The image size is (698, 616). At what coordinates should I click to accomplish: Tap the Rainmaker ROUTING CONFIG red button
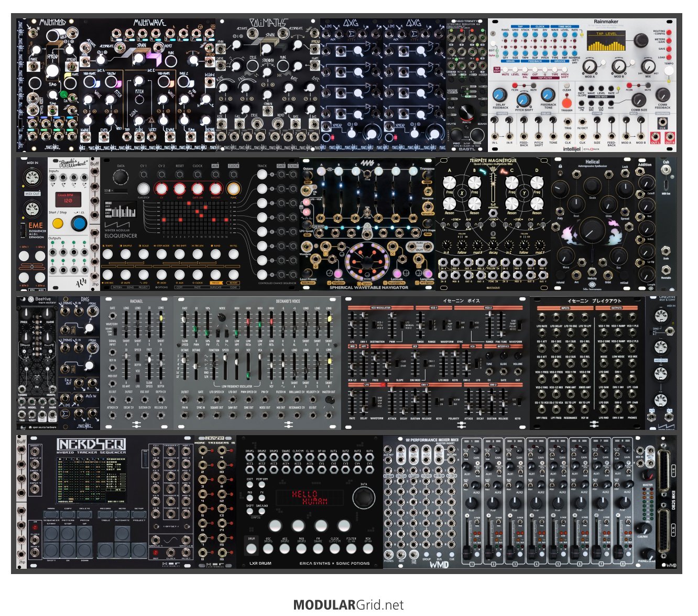pyautogui.click(x=670, y=31)
